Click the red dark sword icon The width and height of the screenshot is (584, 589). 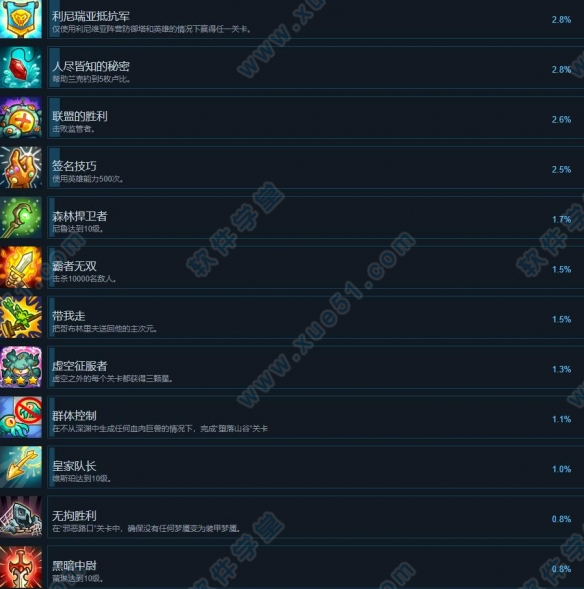(21, 567)
